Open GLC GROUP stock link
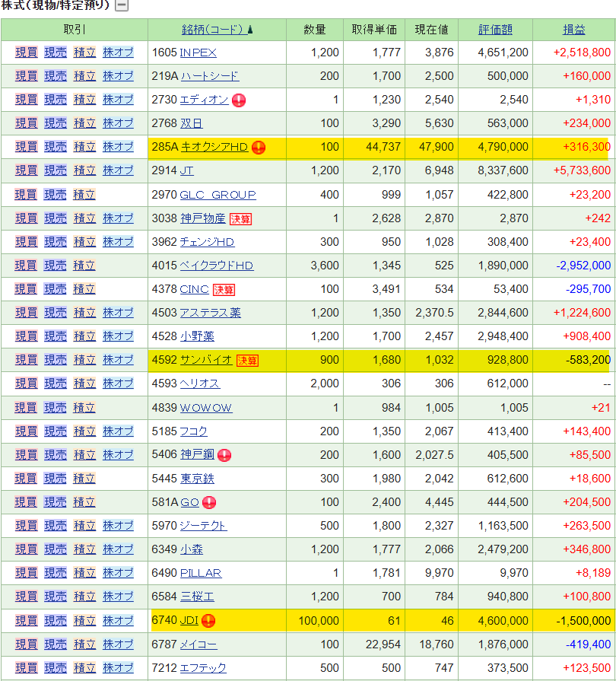This screenshot has height=681, width=616. pyautogui.click(x=218, y=195)
